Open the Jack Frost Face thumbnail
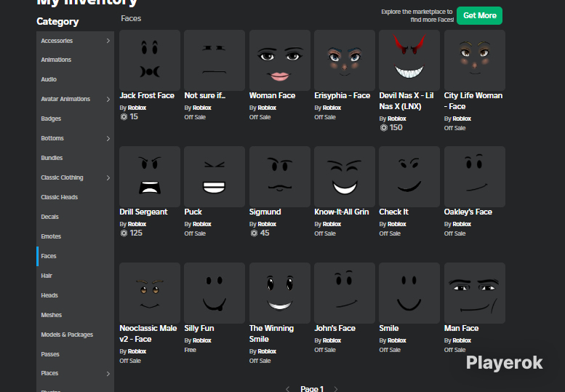Image resolution: width=565 pixels, height=392 pixels. pos(150,60)
